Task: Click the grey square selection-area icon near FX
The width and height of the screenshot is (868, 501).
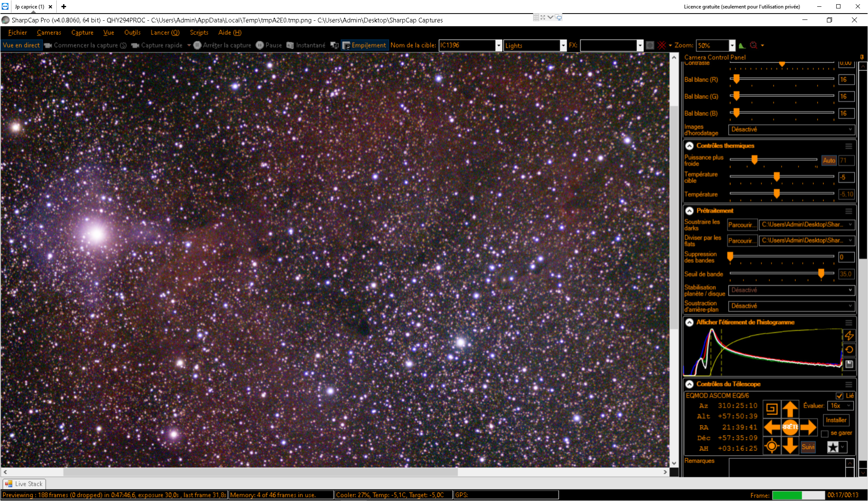Action: (x=650, y=45)
